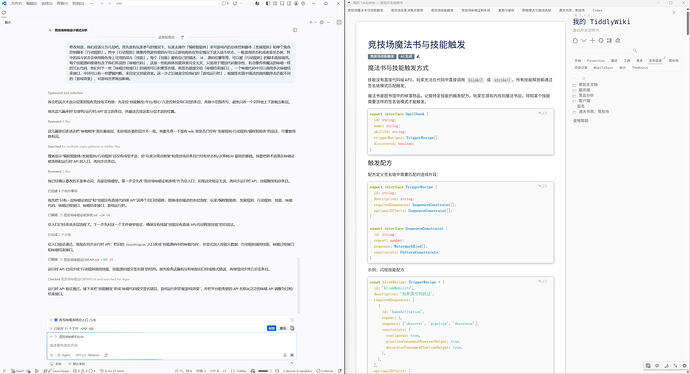Go back with the title bar left arrow

pos(102,4)
